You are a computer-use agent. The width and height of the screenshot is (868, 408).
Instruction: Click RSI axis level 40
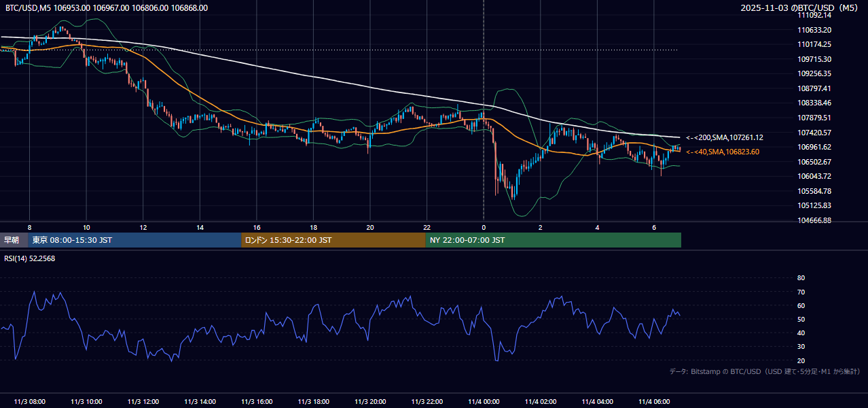point(801,333)
